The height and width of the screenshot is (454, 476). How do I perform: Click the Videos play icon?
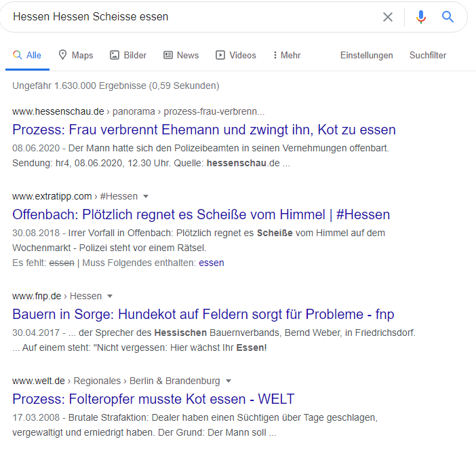(x=220, y=55)
